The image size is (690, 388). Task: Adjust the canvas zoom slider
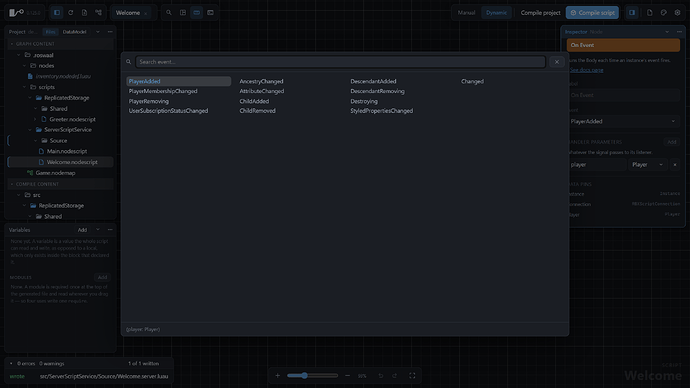(312, 376)
